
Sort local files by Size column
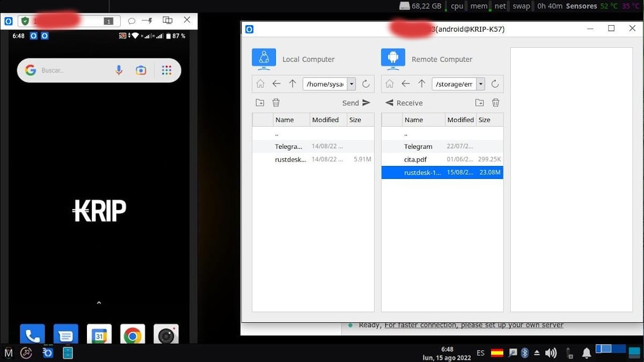pos(360,120)
